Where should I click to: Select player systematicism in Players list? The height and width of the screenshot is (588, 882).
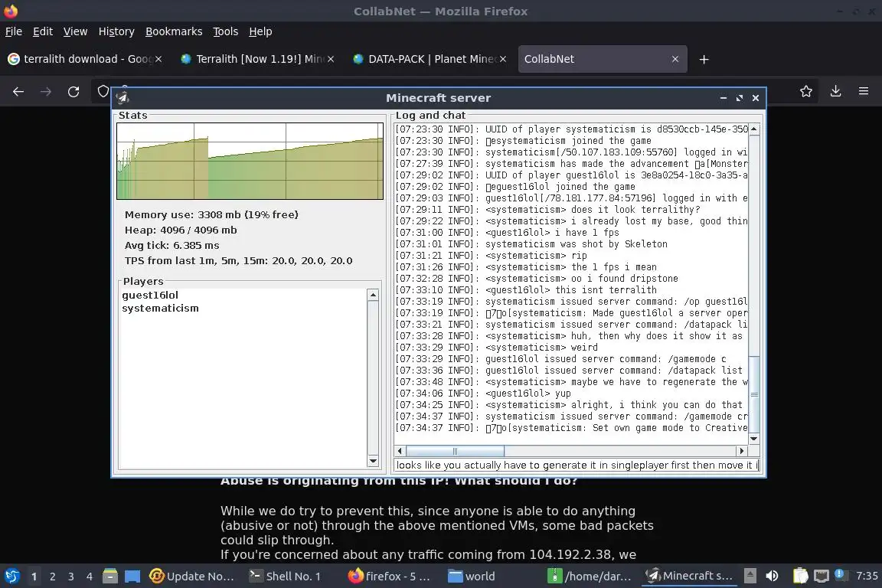point(160,309)
